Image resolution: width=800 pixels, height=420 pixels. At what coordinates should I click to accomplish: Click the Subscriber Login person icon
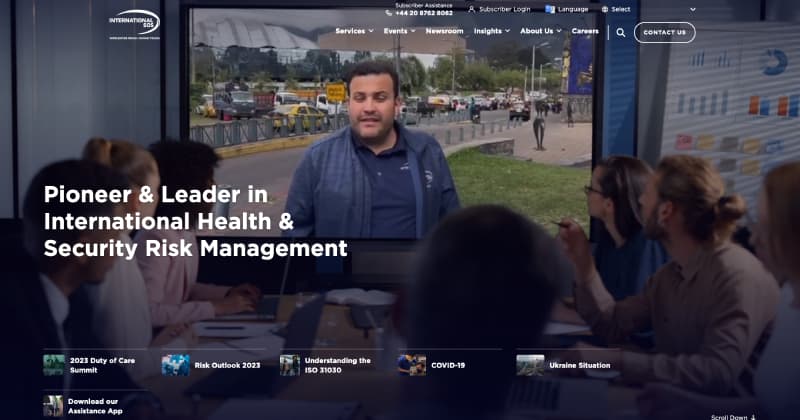pyautogui.click(x=472, y=9)
